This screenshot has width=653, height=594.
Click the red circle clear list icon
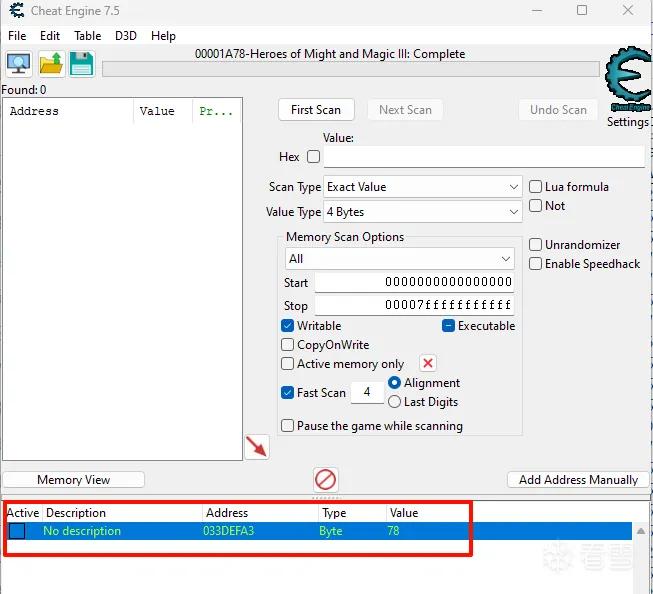tap(326, 479)
